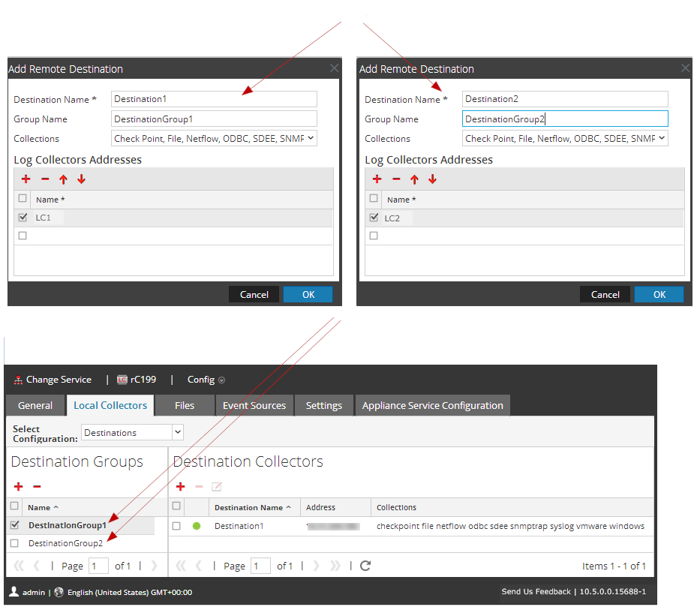The image size is (700, 610).
Task: Open the Appliance Service Configuration tab
Action: pos(432,405)
